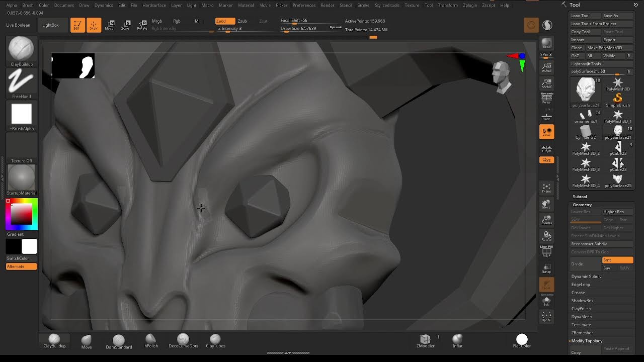
Task: Open the Preferences menu
Action: click(304, 5)
